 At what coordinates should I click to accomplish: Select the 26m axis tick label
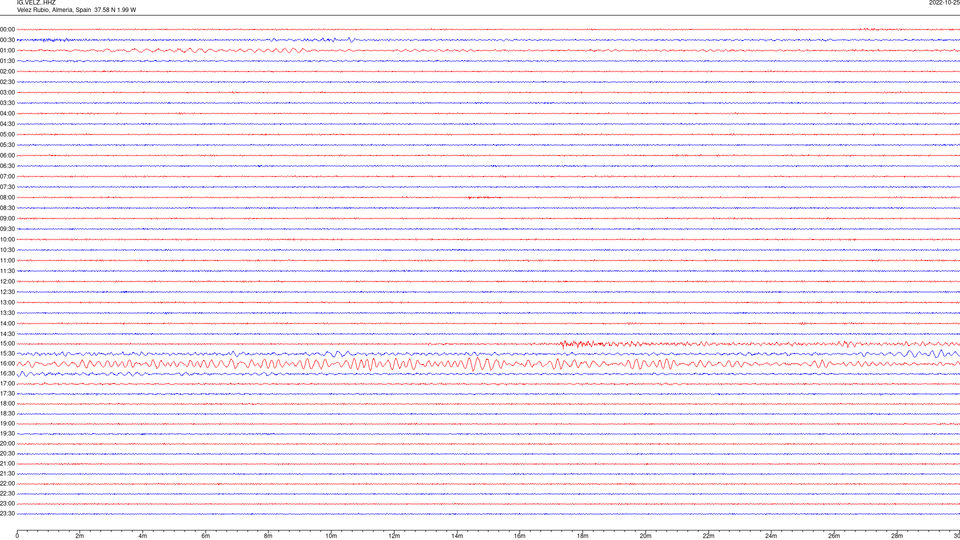click(834, 536)
